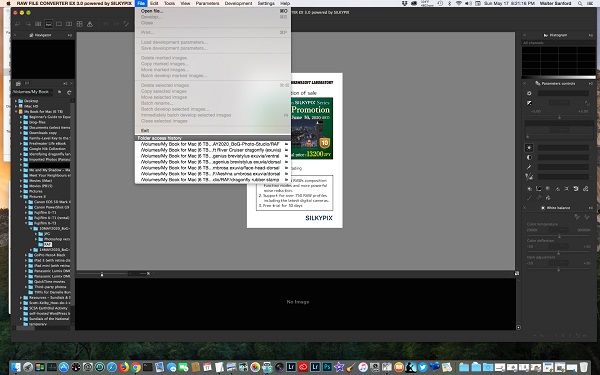Click the SILKYPIX promotion banner image
The width and height of the screenshot is (600, 375).
[312, 128]
